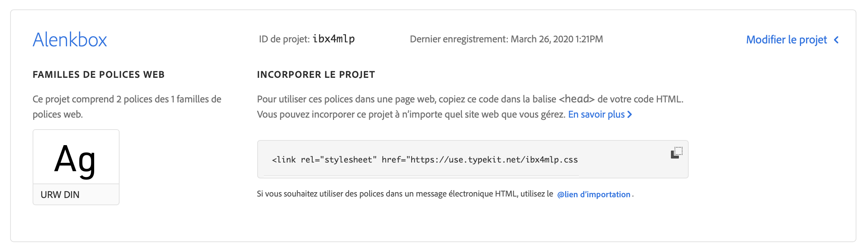The height and width of the screenshot is (249, 868).
Task: Click the INCORPORER LE PROJET heading
Action: tap(316, 75)
